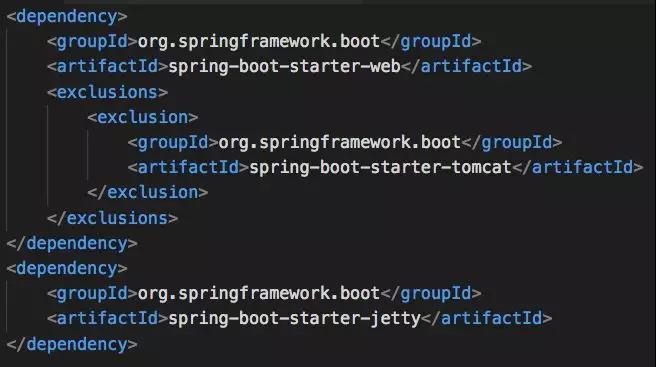The image size is (656, 367).
Task: Click the closing artifactId tag after tomcat
Action: tap(578, 167)
